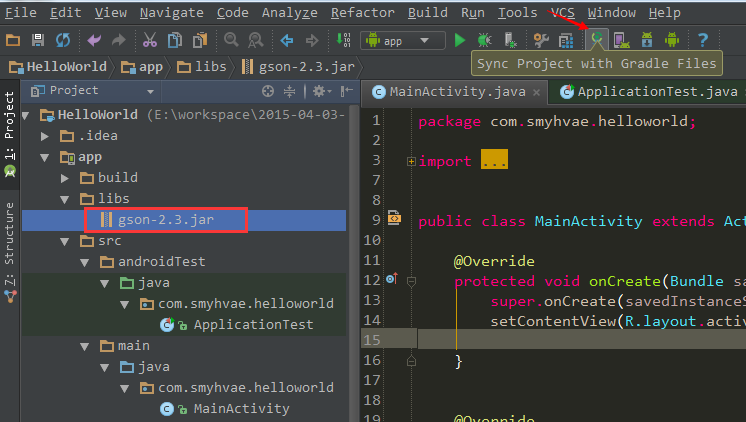Open the app run configuration dropdown
This screenshot has width=746, height=422.
point(402,40)
